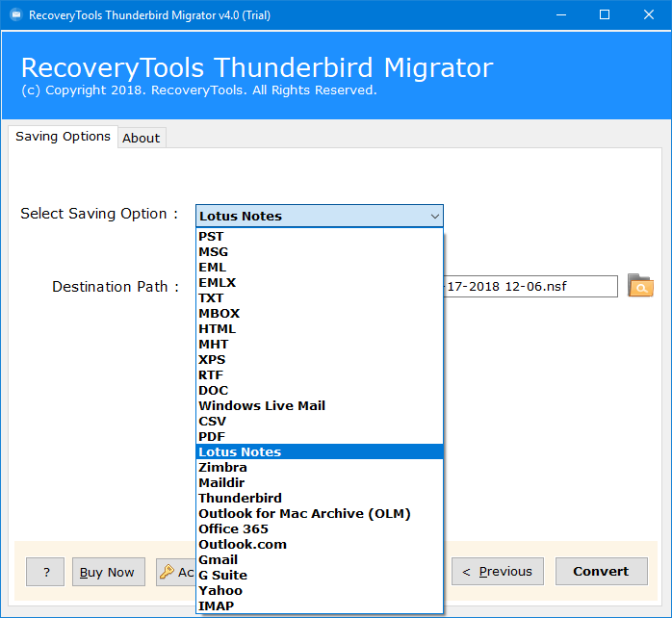The height and width of the screenshot is (618, 672).
Task: Choose Maildir as saving option
Action: (x=320, y=483)
